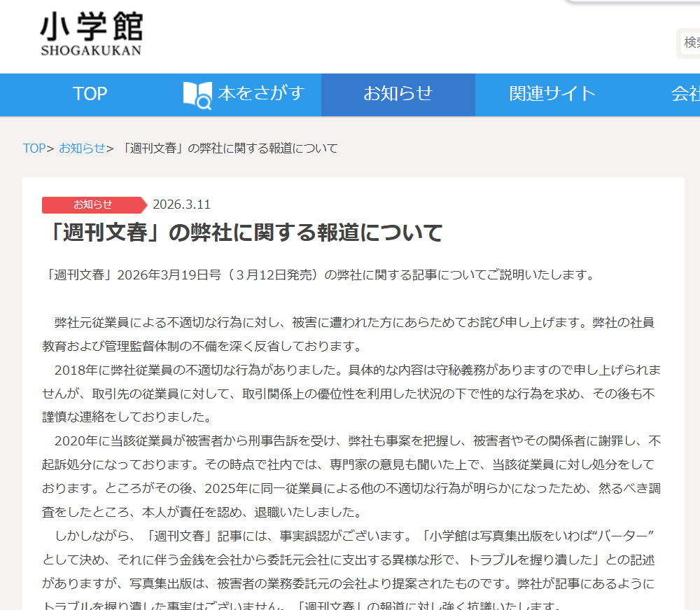Click the paragraph starting with 弊社元従業員
Image resolution: width=700 pixels, height=610 pixels.
(350, 334)
